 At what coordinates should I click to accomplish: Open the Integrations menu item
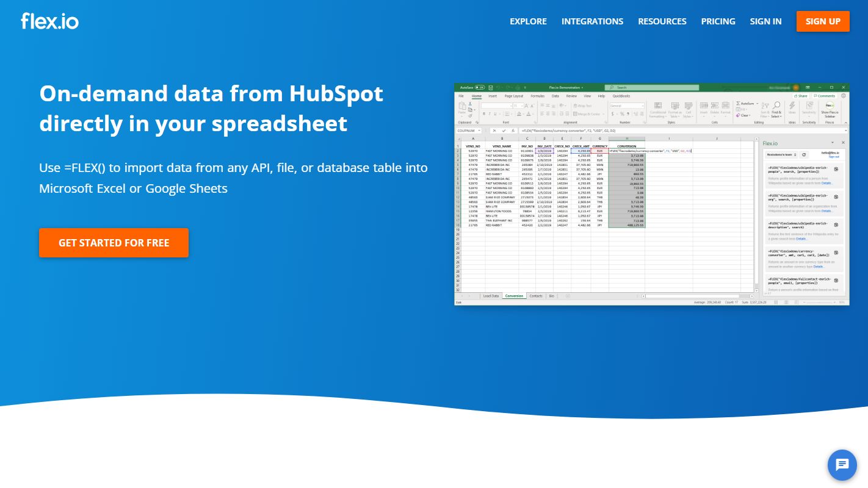tap(592, 21)
